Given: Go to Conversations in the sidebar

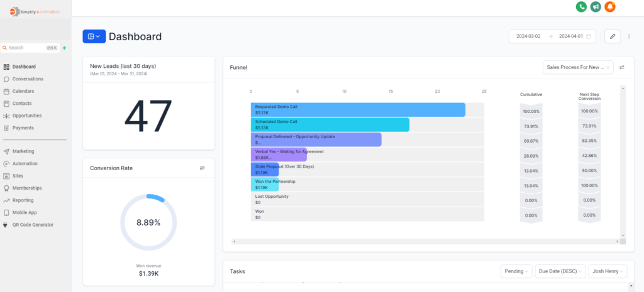Looking at the screenshot, I should [27, 79].
